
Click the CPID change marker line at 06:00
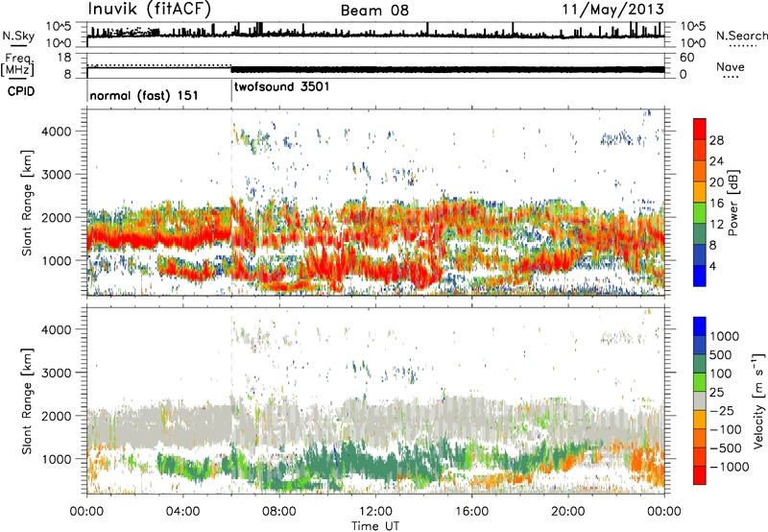pos(231,89)
